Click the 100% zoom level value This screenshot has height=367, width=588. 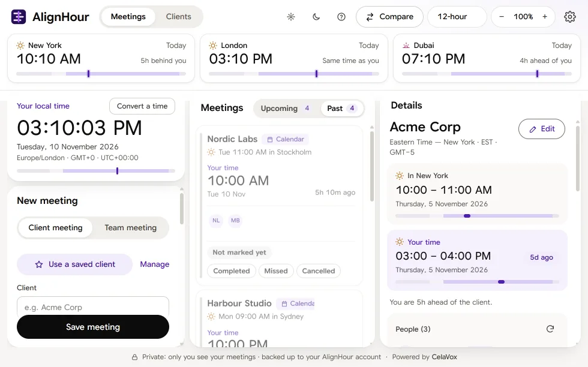tap(523, 17)
